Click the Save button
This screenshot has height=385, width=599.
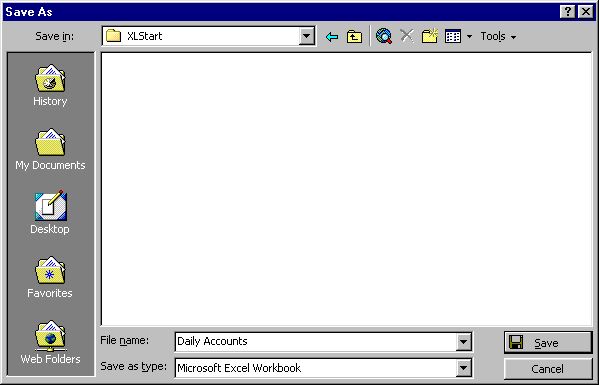point(548,343)
